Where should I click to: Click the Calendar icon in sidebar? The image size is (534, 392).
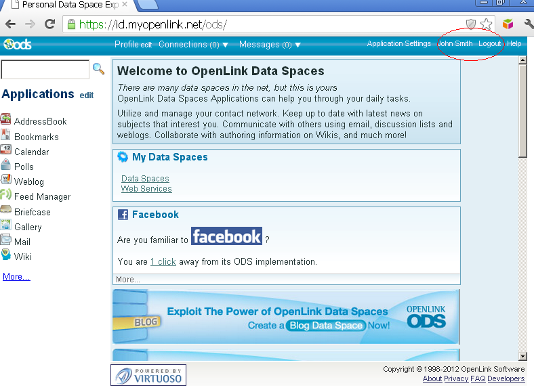click(x=6, y=150)
